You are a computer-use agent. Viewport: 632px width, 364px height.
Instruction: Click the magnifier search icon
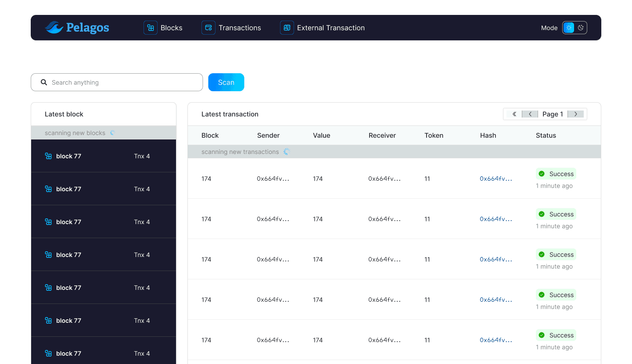pos(44,82)
